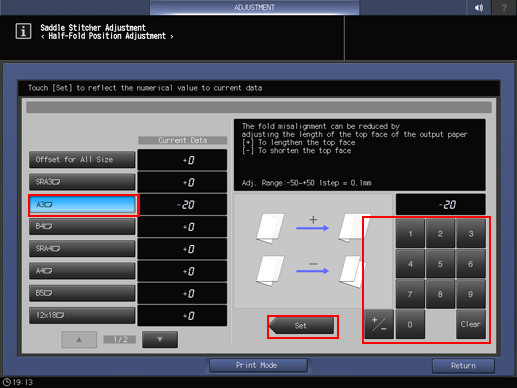Click the 1/2 page indicator
Image resolution: width=517 pixels, height=388 pixels.
[120, 339]
